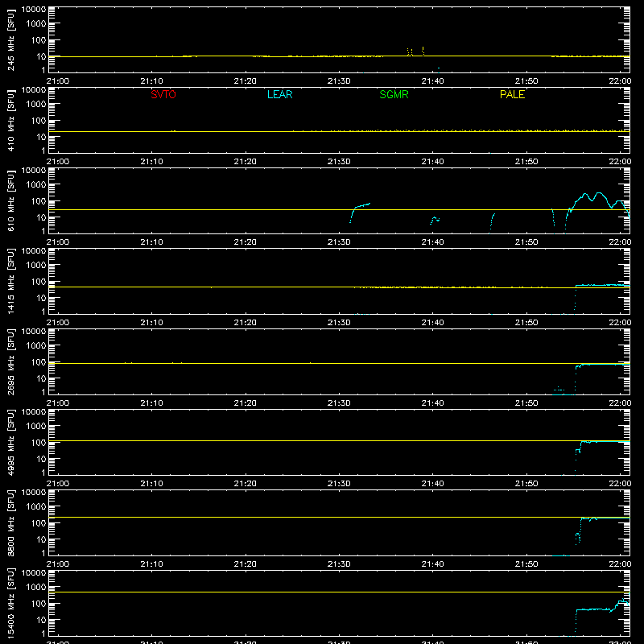The image size is (644, 644).
Task: Click the red SVTO station label
Action: [163, 94]
